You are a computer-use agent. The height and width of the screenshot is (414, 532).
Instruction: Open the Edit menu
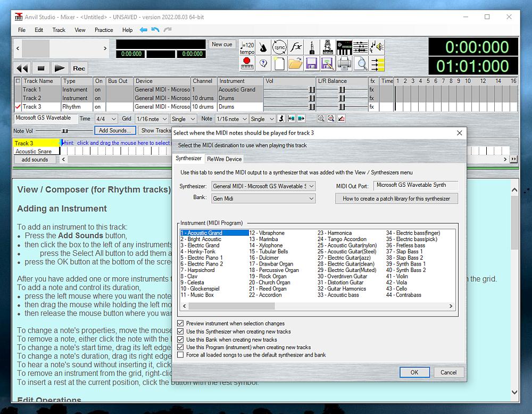pyautogui.click(x=39, y=30)
